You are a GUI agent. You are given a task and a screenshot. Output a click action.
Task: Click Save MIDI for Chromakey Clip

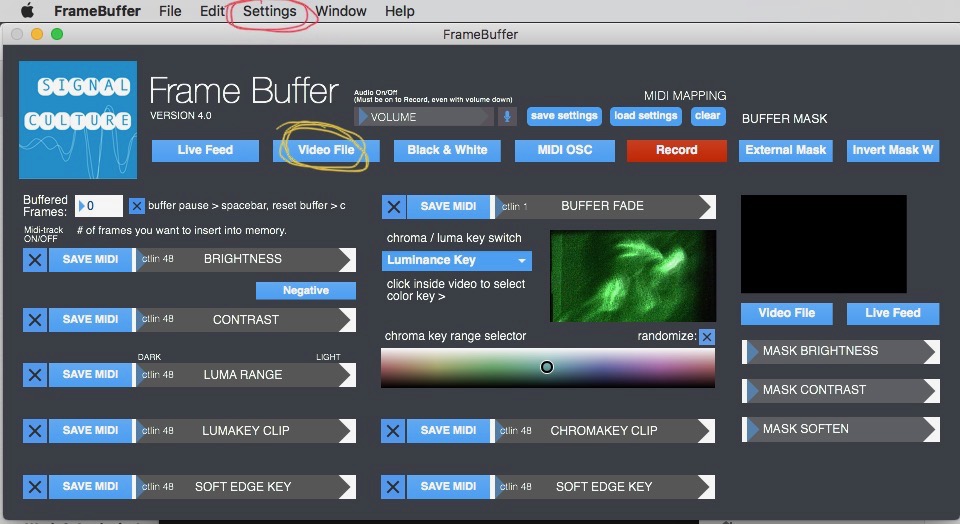448,431
